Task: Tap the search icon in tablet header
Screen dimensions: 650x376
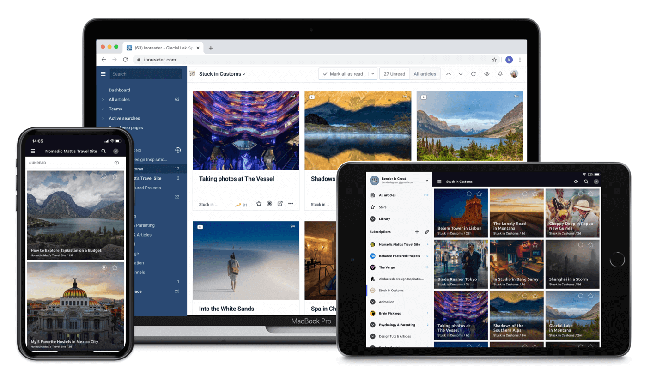Action: click(586, 182)
